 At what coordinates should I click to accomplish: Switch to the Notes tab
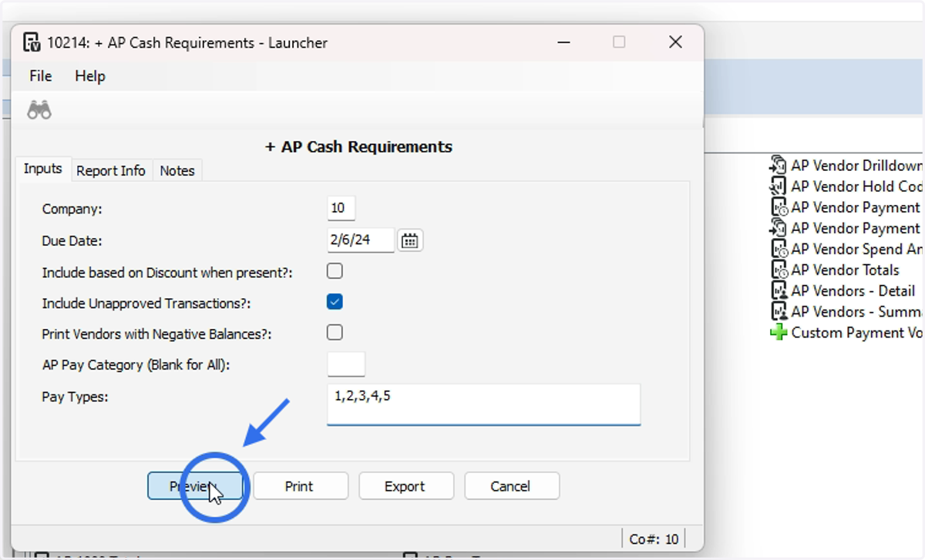click(177, 170)
